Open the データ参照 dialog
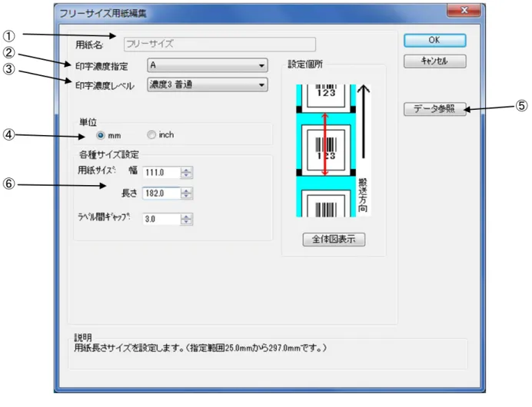The height and width of the screenshot is (407, 532). pyautogui.click(x=434, y=109)
